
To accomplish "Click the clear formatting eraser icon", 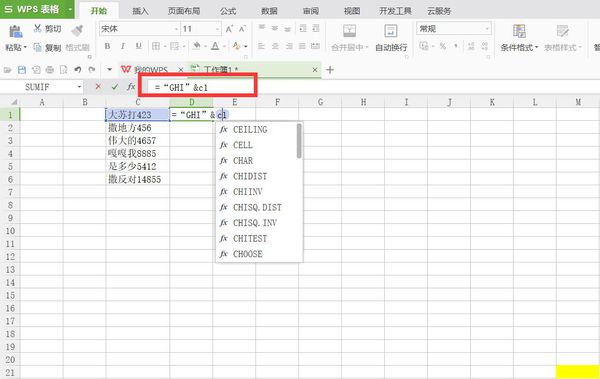I will click(236, 46).
